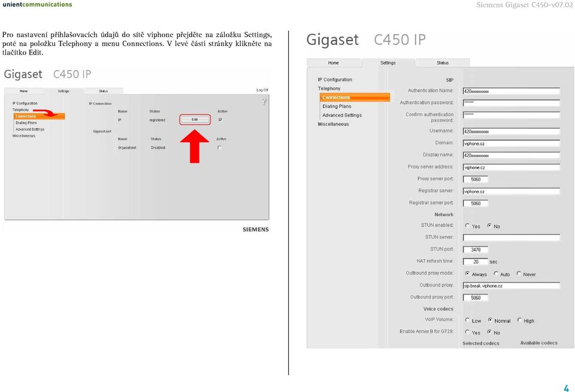Screen dimensions: 575x392
Task: Select Miscellaneous in IP Connection screenshot
Action: [24, 136]
